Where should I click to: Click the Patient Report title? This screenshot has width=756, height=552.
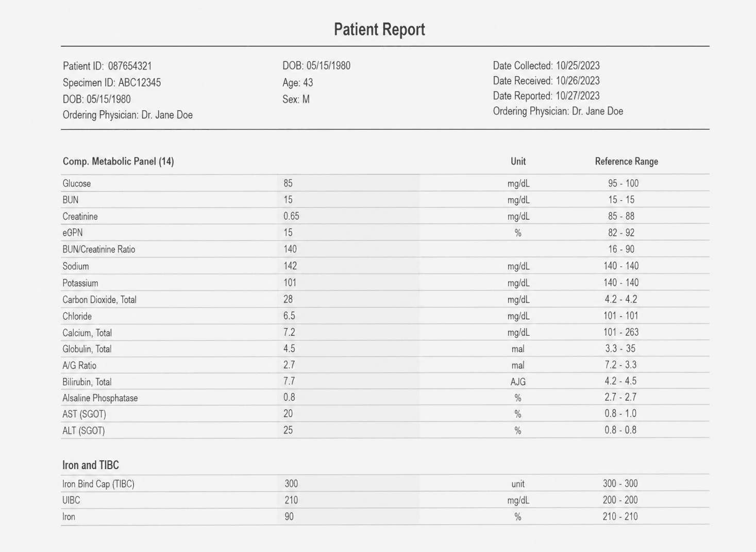[379, 29]
